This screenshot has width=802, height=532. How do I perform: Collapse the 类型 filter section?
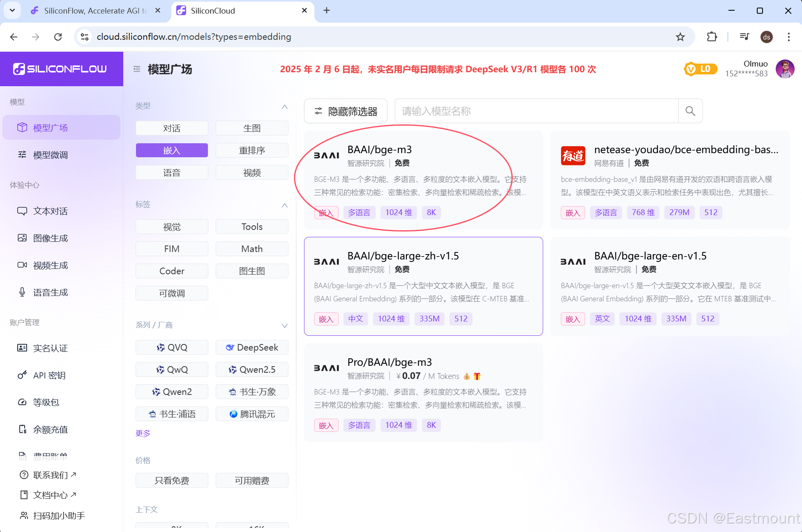coord(284,107)
